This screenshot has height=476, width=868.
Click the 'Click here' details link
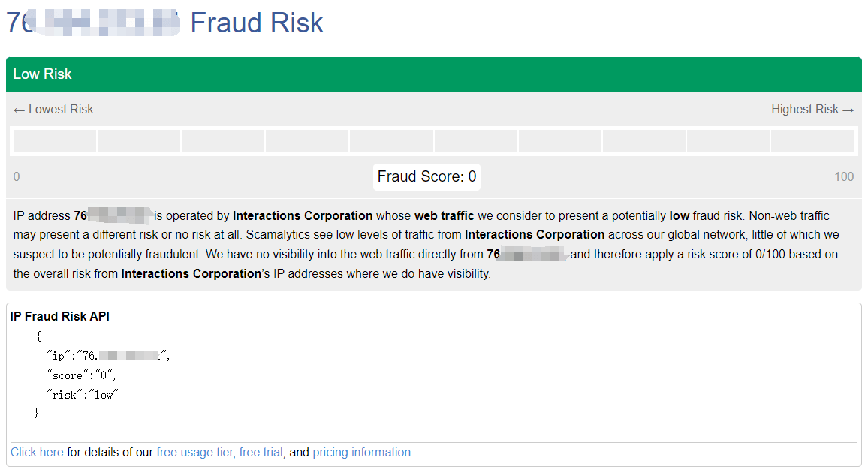37,452
